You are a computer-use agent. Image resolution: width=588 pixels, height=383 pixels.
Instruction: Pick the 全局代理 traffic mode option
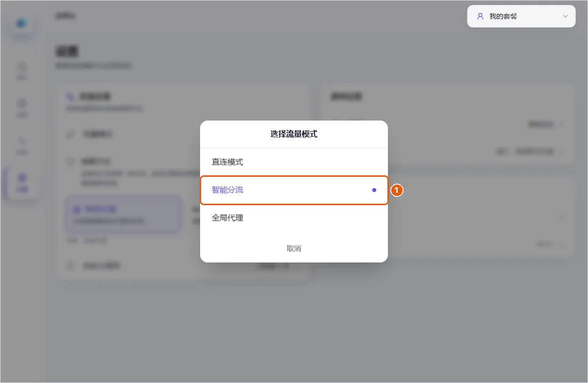pyautogui.click(x=293, y=218)
